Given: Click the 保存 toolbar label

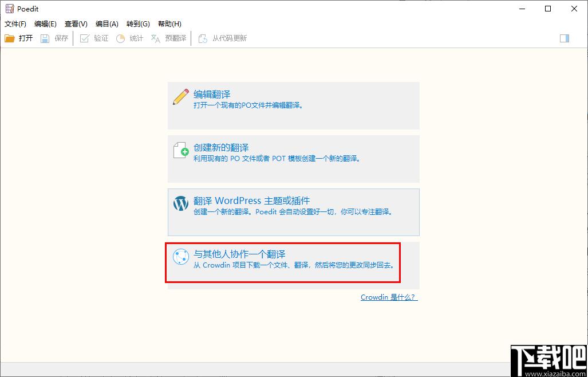Looking at the screenshot, I should [x=61, y=38].
